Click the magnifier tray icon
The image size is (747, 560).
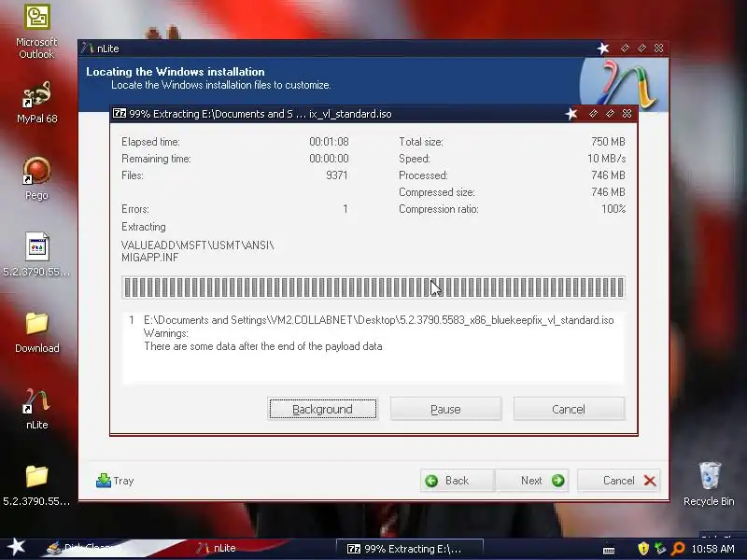pyautogui.click(x=678, y=549)
